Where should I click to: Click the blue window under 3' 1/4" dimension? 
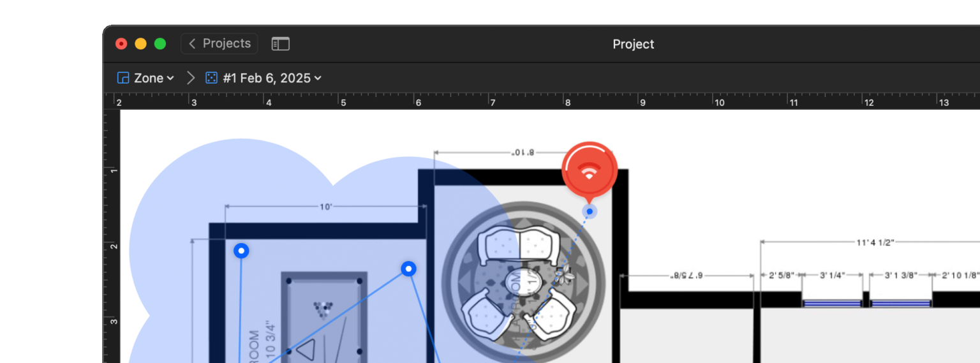(x=832, y=303)
